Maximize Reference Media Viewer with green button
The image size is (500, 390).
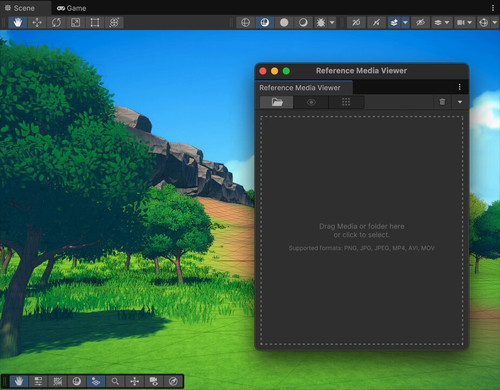(286, 71)
